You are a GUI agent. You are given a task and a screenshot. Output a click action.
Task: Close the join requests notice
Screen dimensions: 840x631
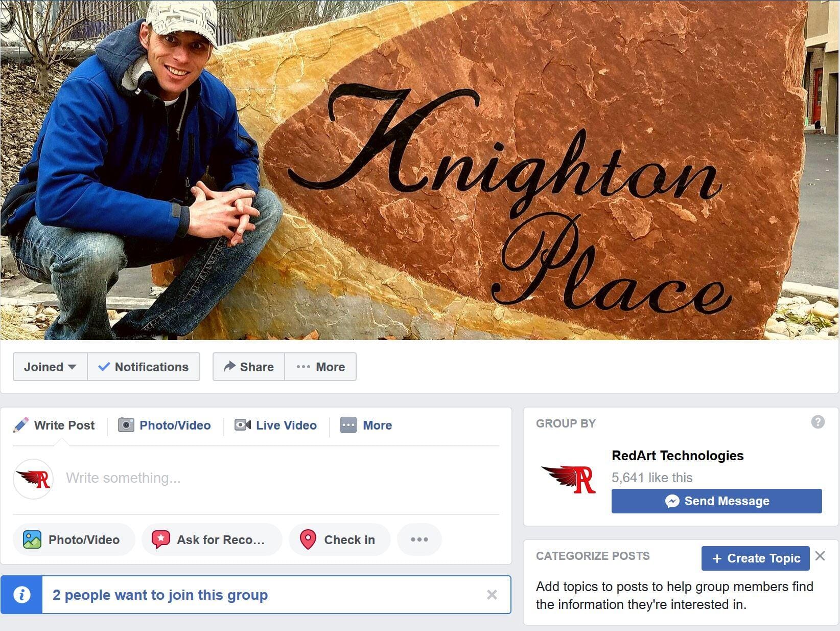pos(492,595)
